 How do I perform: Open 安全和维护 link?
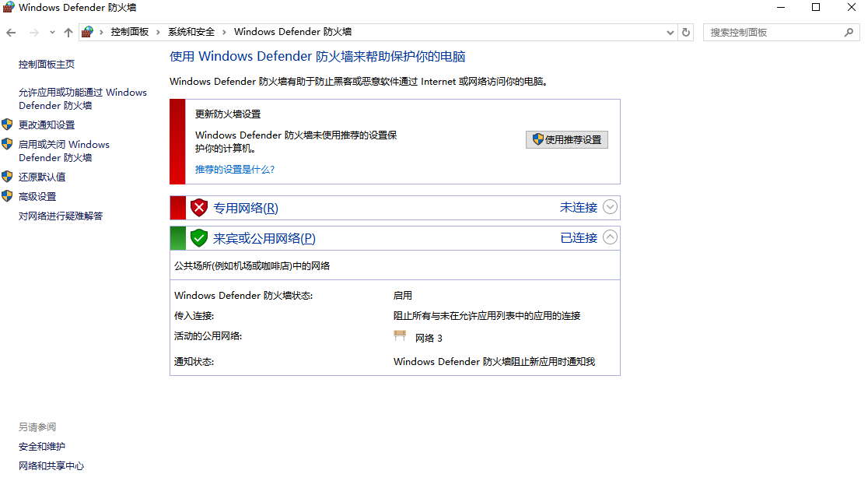41,447
